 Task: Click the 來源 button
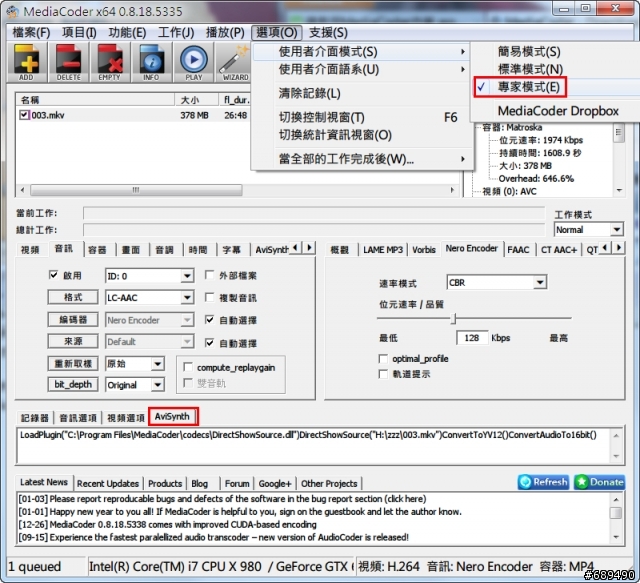pyautogui.click(x=73, y=341)
